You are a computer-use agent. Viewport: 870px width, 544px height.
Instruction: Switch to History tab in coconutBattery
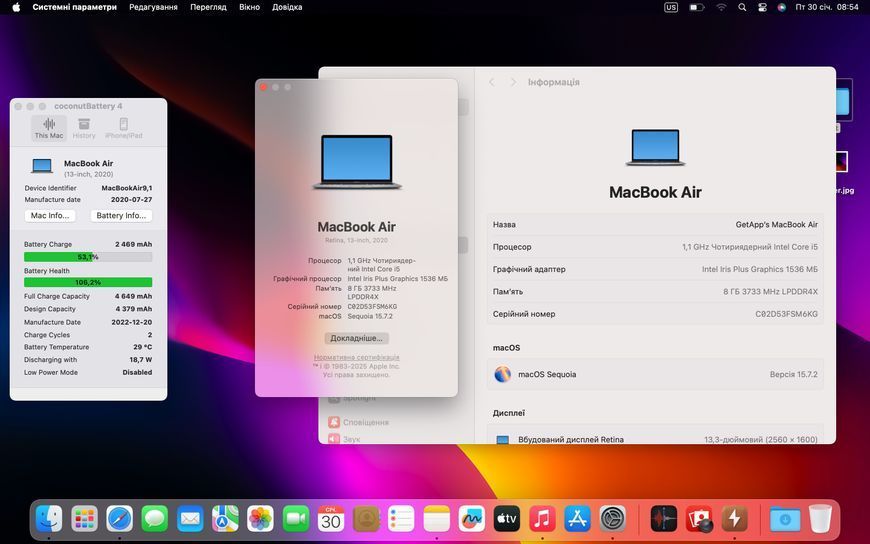84,128
